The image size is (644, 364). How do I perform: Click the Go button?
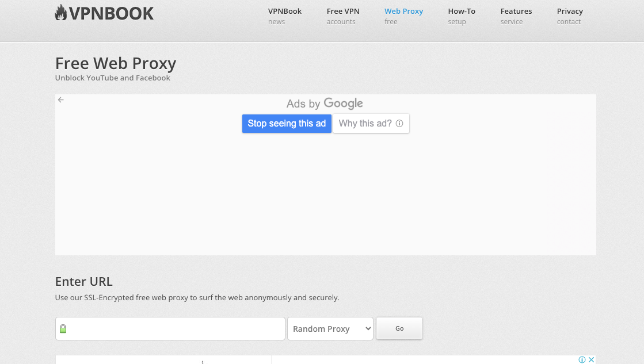399,328
